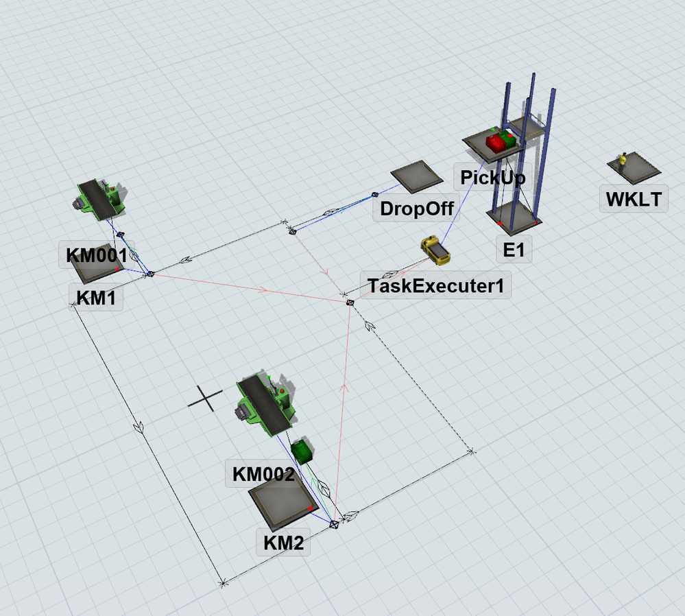Click the TaskExecuter1 name label
Viewport: 685px width, 616px height.
(x=435, y=285)
